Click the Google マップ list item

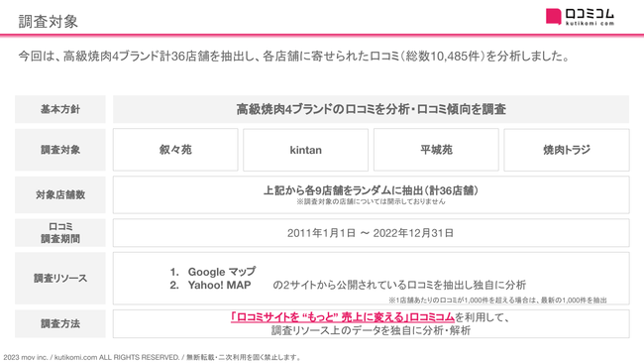pos(213,272)
